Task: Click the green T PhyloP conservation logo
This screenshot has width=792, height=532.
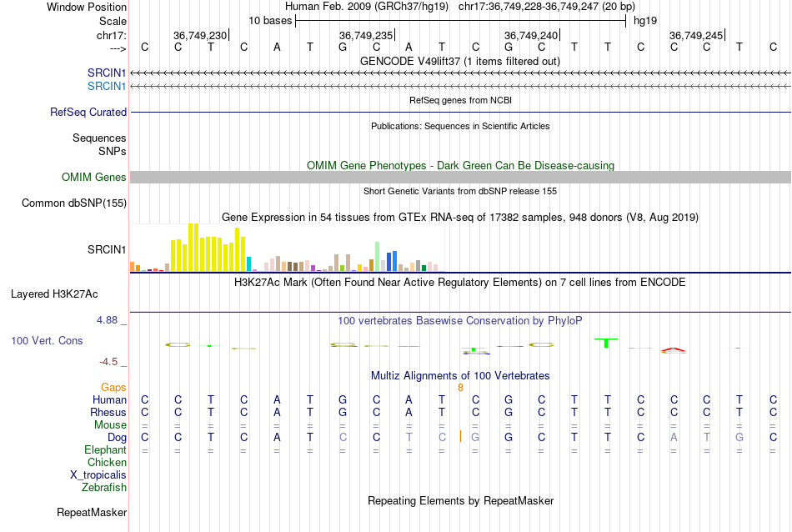Action: [x=607, y=343]
